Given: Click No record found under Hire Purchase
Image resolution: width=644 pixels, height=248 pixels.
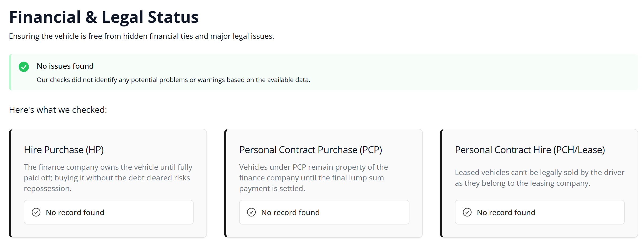Looking at the screenshot, I should tap(75, 212).
